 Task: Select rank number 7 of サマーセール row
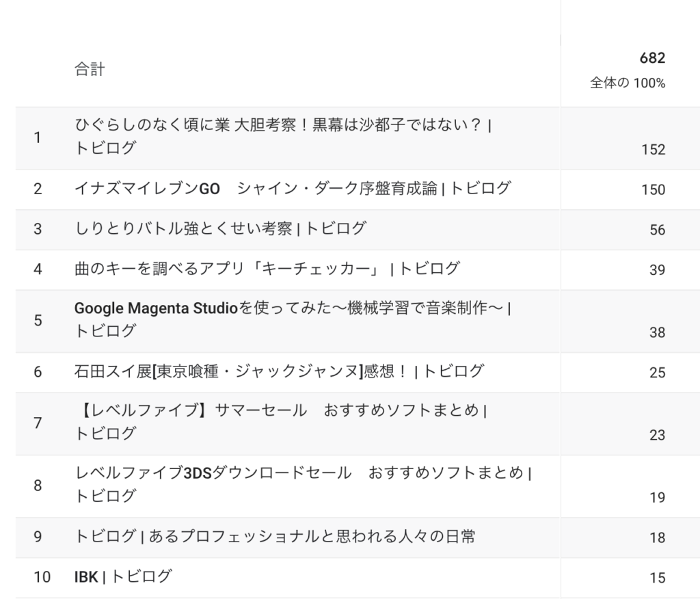click(38, 423)
